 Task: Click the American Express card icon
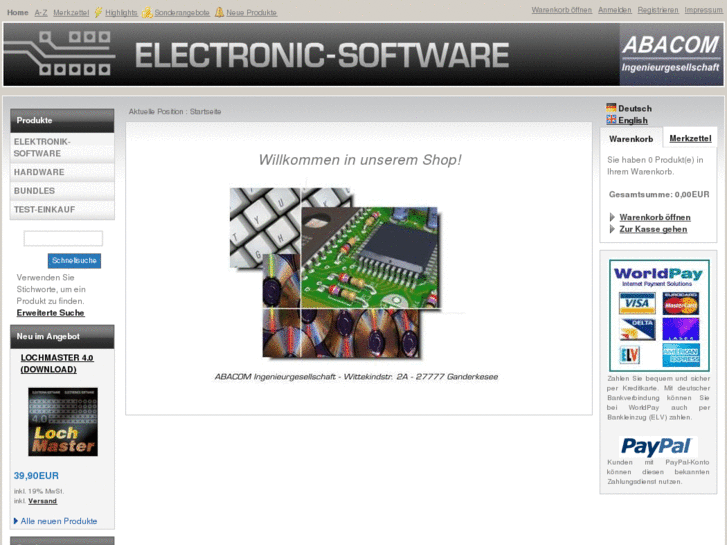(681, 355)
